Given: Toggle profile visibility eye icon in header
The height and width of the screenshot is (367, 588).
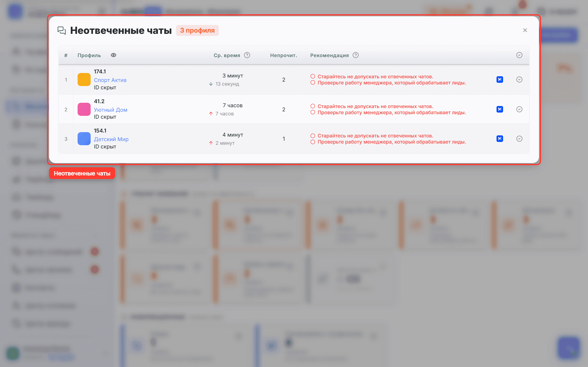Looking at the screenshot, I should click(x=114, y=55).
